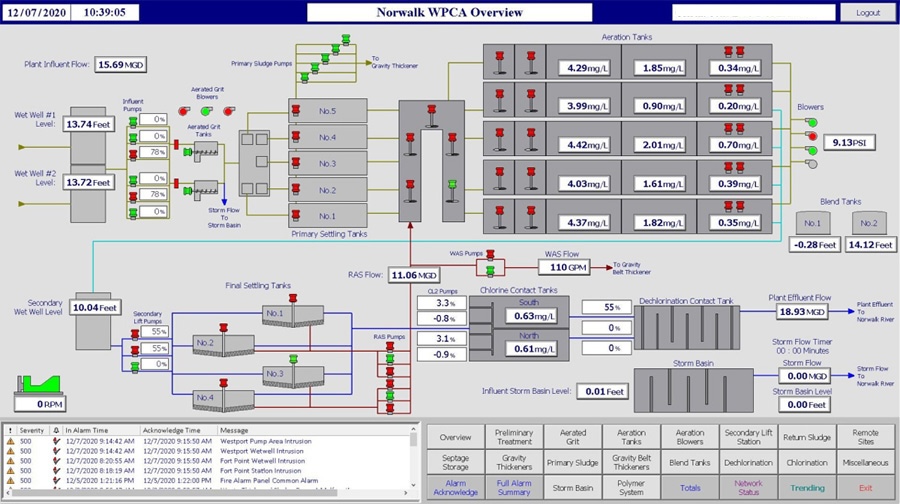Click Final Settling Tank No.1 icon
This screenshot has width=900, height=504.
click(293, 316)
